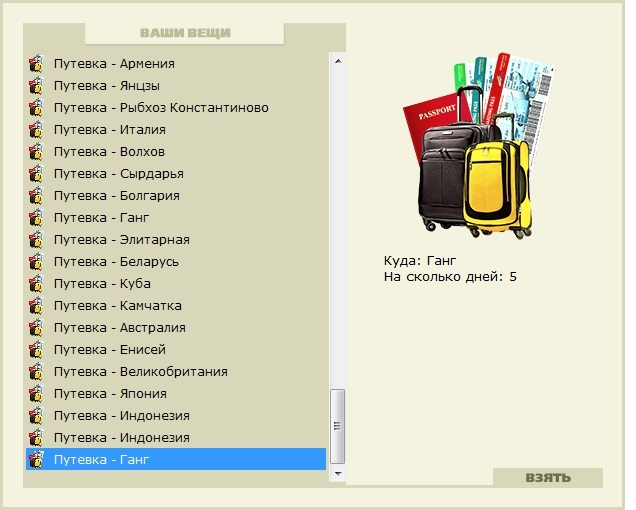The image size is (636, 510).
Task: Click the luggage icon beside Путевка - Япония
Action: (36, 393)
